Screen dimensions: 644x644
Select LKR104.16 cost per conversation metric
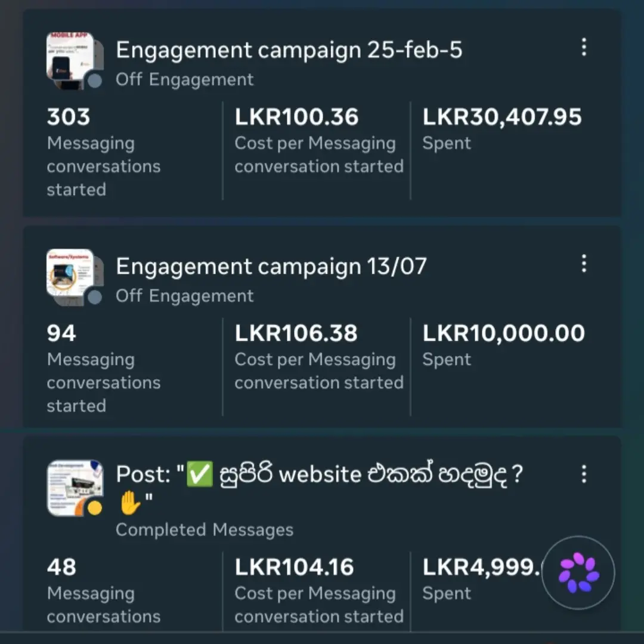click(x=319, y=590)
